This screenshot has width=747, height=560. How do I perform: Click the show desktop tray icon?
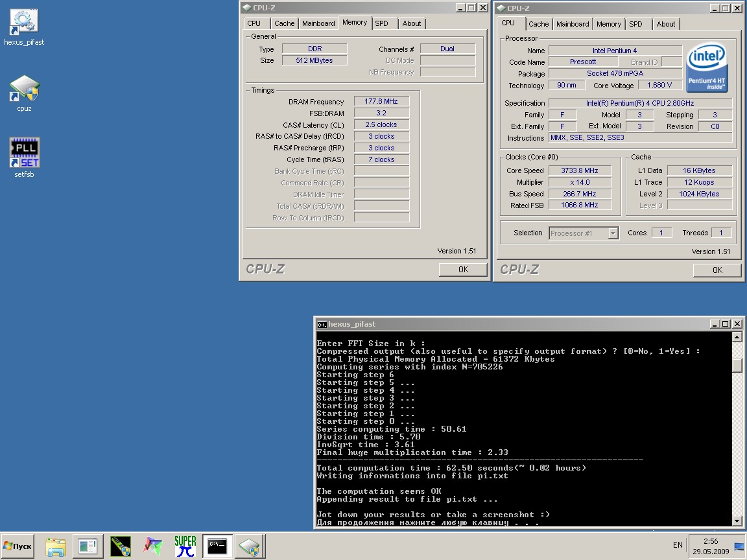point(739,546)
